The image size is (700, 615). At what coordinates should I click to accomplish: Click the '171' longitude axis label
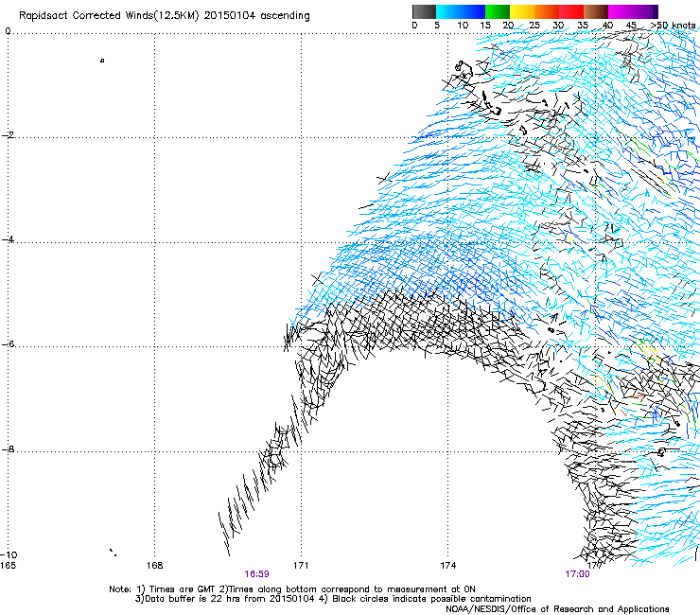(x=301, y=566)
